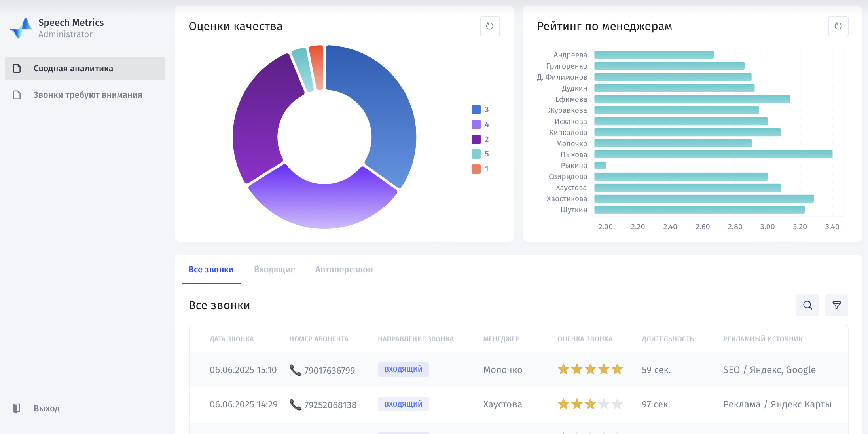Screen dimensions: 868x434
Task: Click the Андреева rating bar
Action: 654,55
